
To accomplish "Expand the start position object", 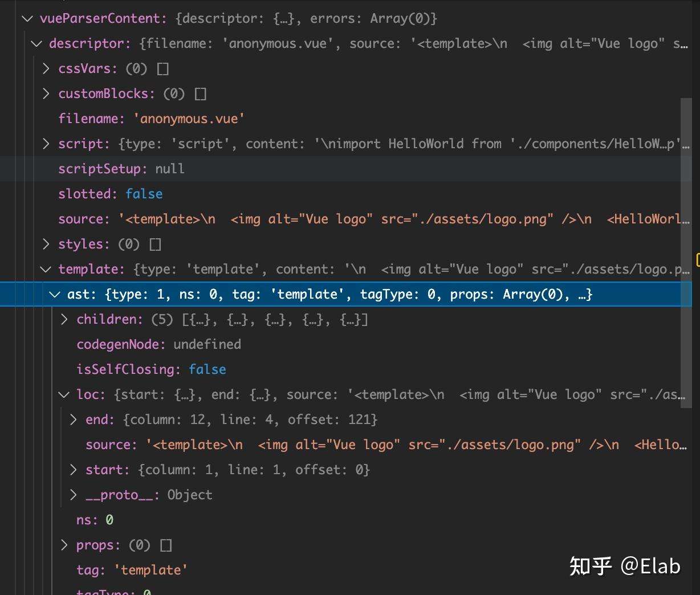I will coord(74,470).
